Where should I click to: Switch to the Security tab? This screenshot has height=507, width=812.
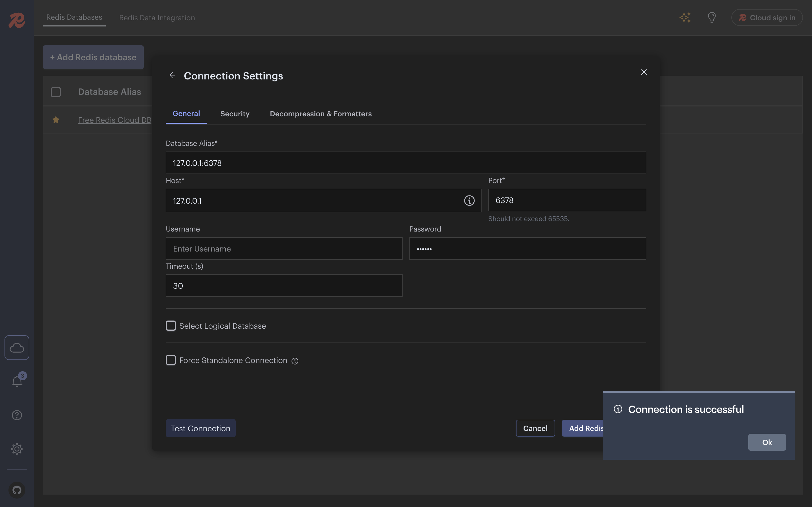(x=235, y=114)
